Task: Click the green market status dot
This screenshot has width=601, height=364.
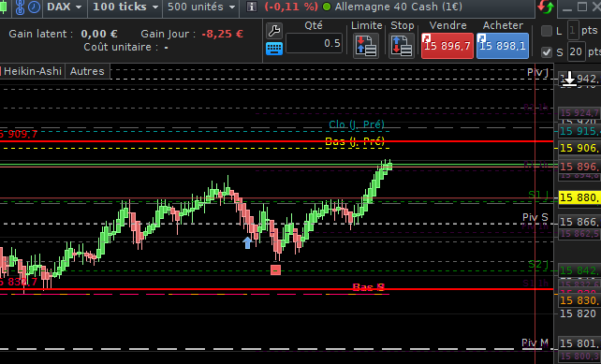Action: [x=327, y=7]
